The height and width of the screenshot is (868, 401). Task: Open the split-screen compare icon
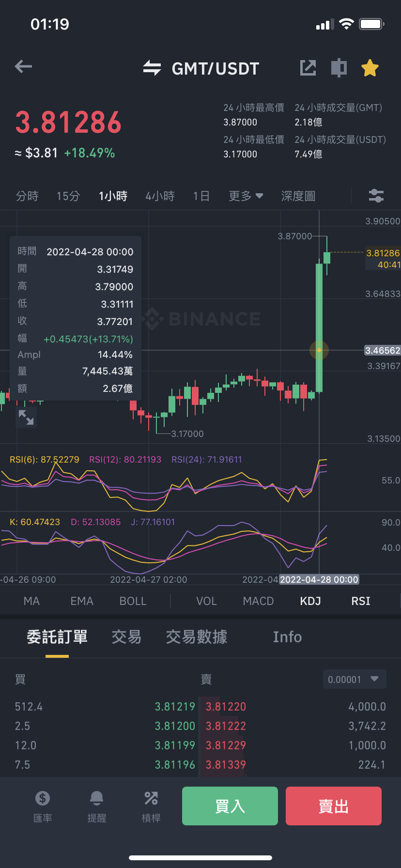339,68
